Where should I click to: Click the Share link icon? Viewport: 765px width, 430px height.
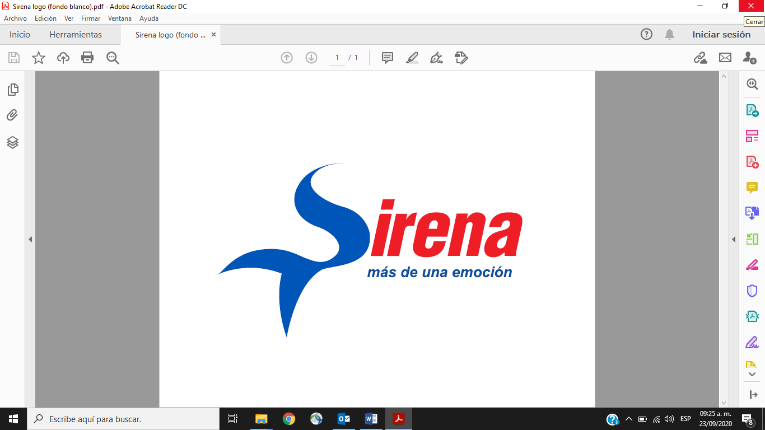[x=701, y=58]
